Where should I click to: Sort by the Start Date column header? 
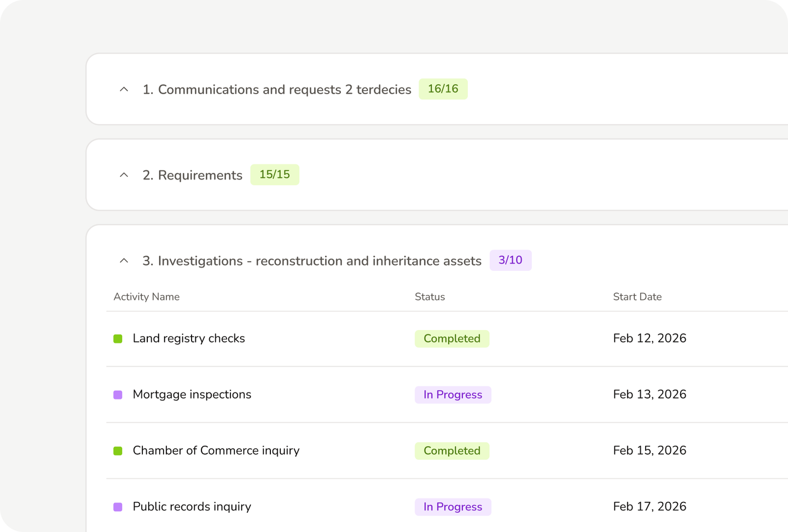click(638, 297)
